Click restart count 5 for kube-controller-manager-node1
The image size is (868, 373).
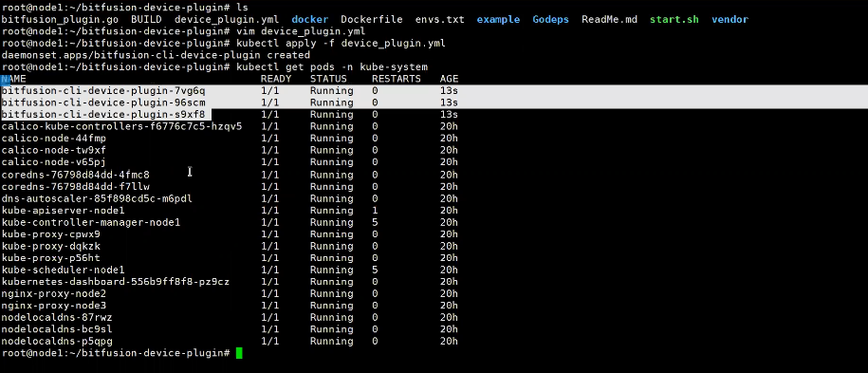coord(375,222)
